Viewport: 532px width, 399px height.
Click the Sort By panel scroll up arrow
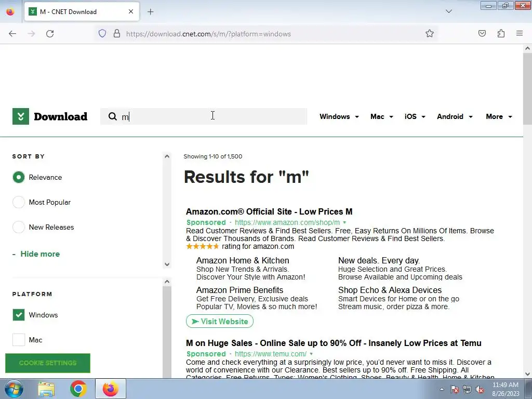coord(167,156)
